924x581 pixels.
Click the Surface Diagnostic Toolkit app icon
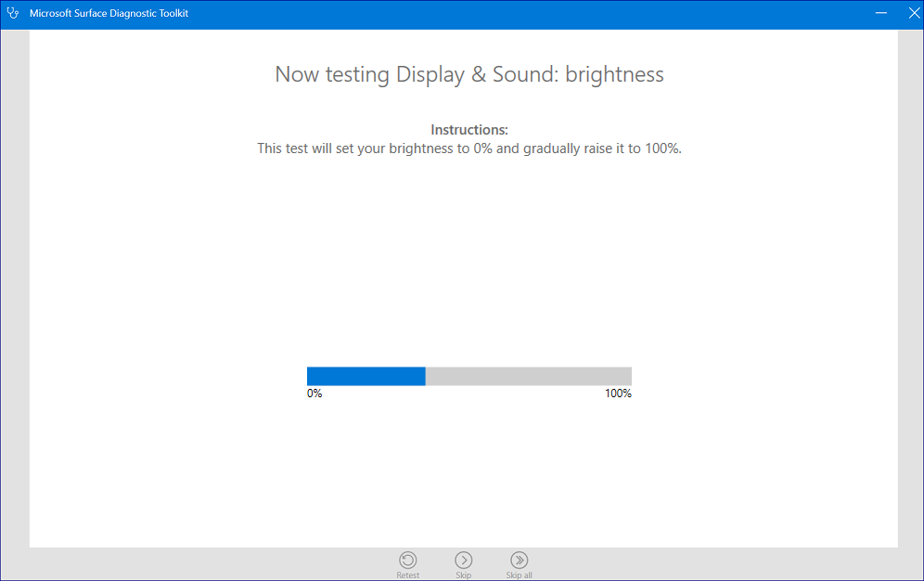(12, 12)
